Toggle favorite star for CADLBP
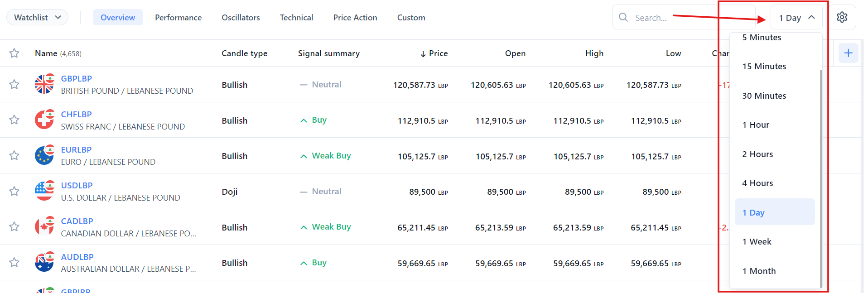This screenshot has width=868, height=293. click(x=14, y=226)
